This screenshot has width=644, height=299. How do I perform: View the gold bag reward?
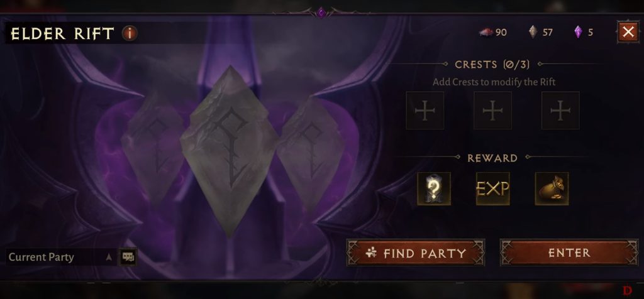(552, 188)
